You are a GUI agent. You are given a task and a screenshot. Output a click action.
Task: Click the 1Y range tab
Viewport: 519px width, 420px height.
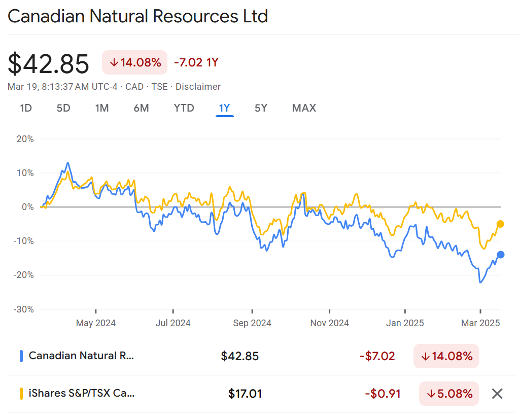click(x=224, y=108)
